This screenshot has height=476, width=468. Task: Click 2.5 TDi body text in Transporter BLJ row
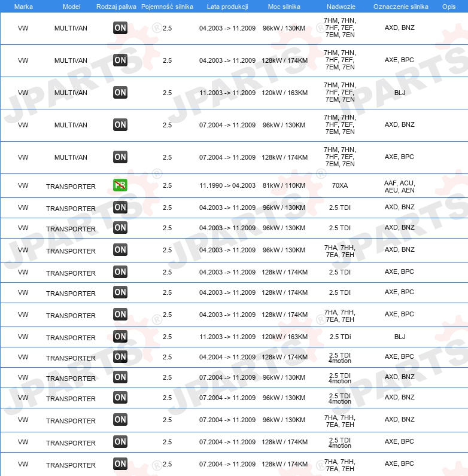tap(340, 337)
